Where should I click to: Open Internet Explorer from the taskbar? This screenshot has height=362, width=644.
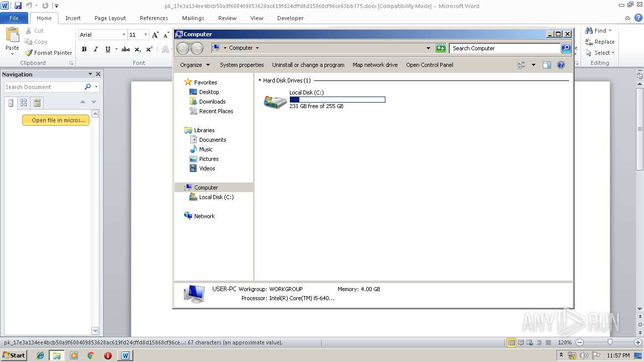coord(40,355)
